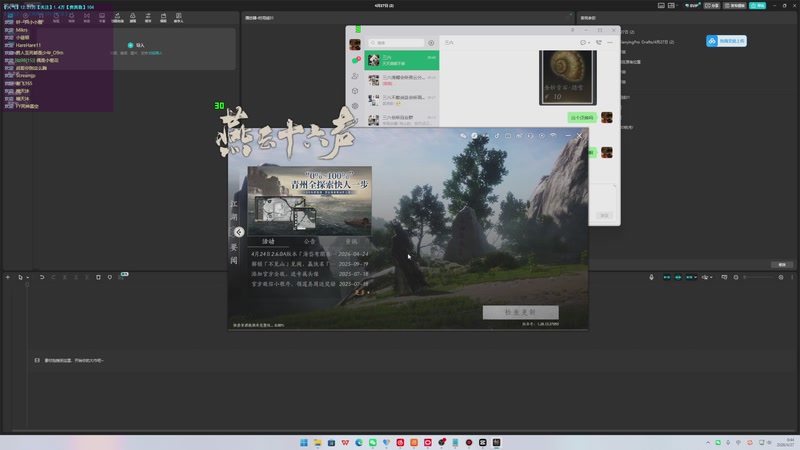Viewport: 800px width, 450px height.
Task: Open the WeChat Chats sidebar icon
Action: 355,60
